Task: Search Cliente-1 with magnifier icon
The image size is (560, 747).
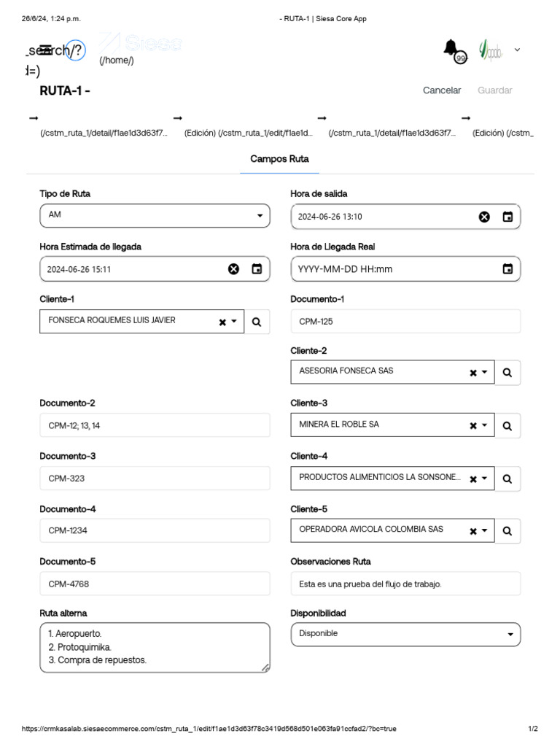Action: coord(257,321)
